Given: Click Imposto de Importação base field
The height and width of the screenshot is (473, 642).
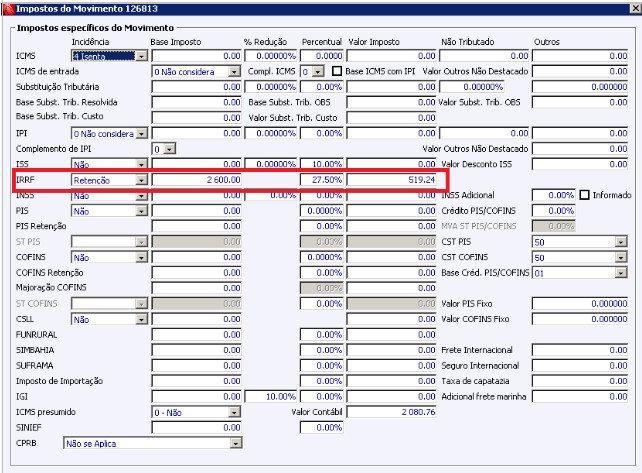Looking at the screenshot, I should pos(197,381).
